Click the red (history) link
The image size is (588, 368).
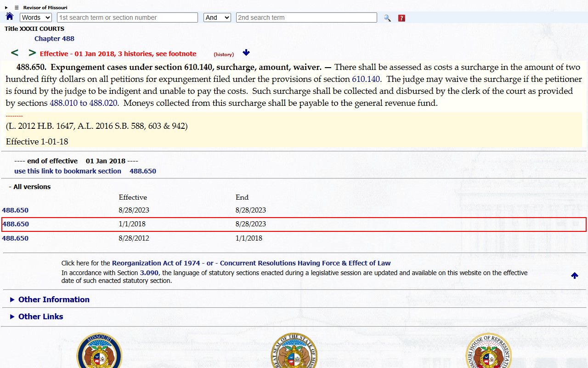(x=224, y=54)
